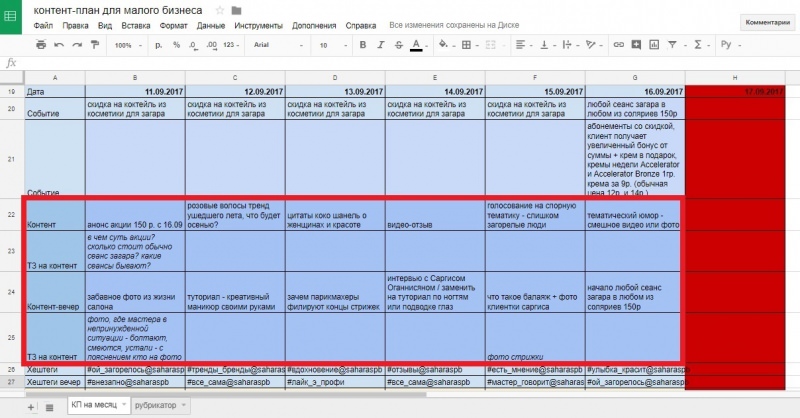The image size is (800, 418).
Task: Toggle italic formatting
Action: [379, 45]
